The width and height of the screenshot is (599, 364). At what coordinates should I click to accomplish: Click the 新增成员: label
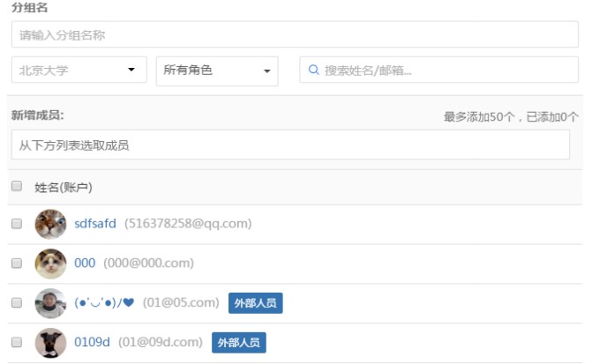click(x=37, y=115)
